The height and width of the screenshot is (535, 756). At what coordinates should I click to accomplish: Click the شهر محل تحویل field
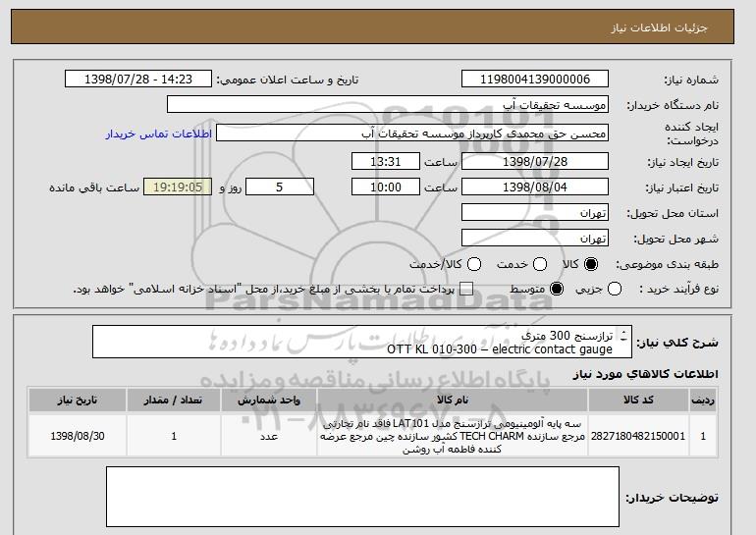click(x=535, y=239)
